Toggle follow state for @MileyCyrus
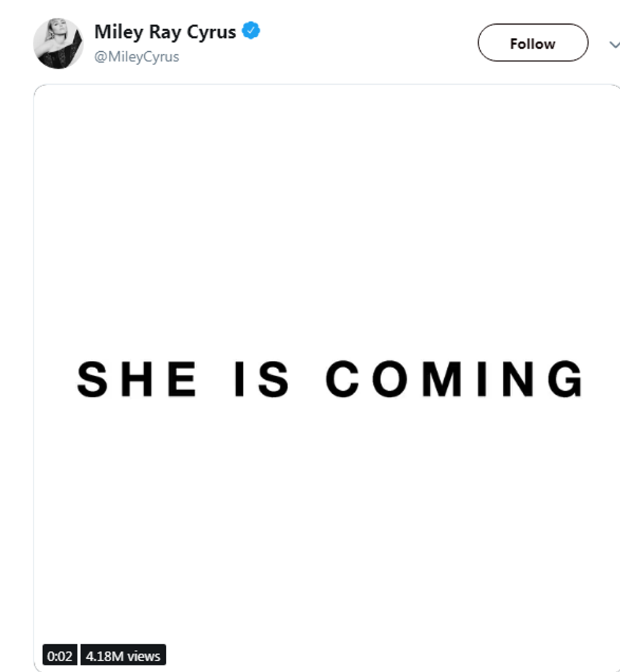620x672 pixels. 532,43
